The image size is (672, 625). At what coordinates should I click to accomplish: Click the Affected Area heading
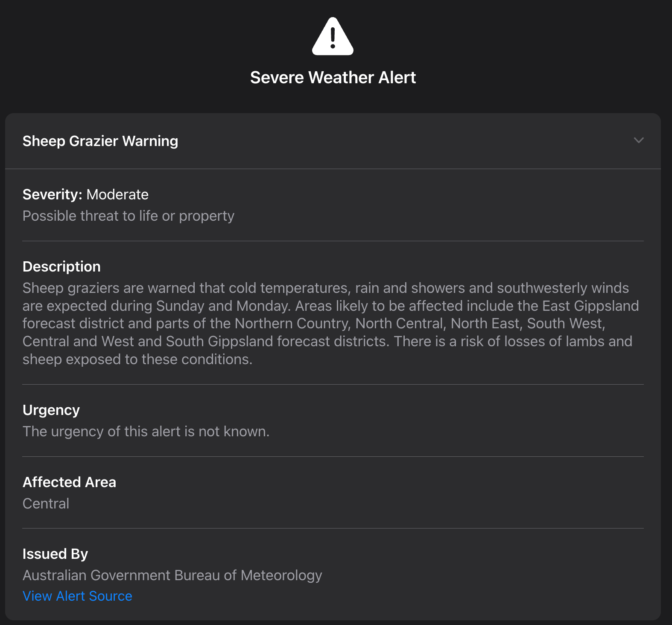click(x=69, y=482)
